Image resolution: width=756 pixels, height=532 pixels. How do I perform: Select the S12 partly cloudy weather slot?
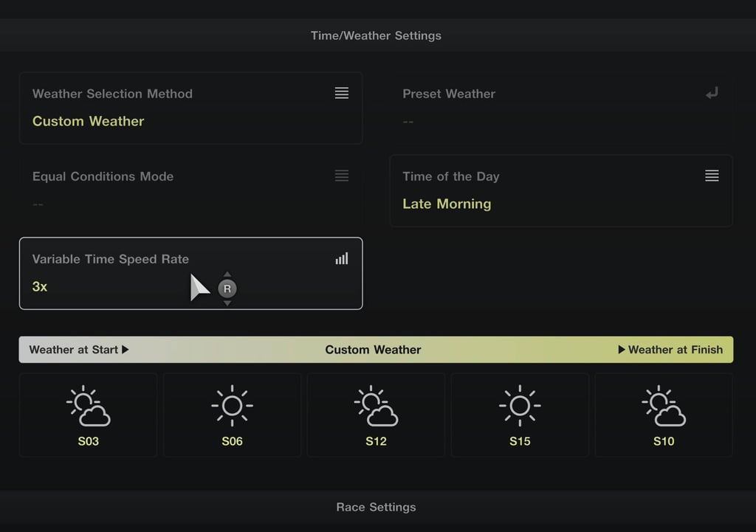tap(376, 415)
